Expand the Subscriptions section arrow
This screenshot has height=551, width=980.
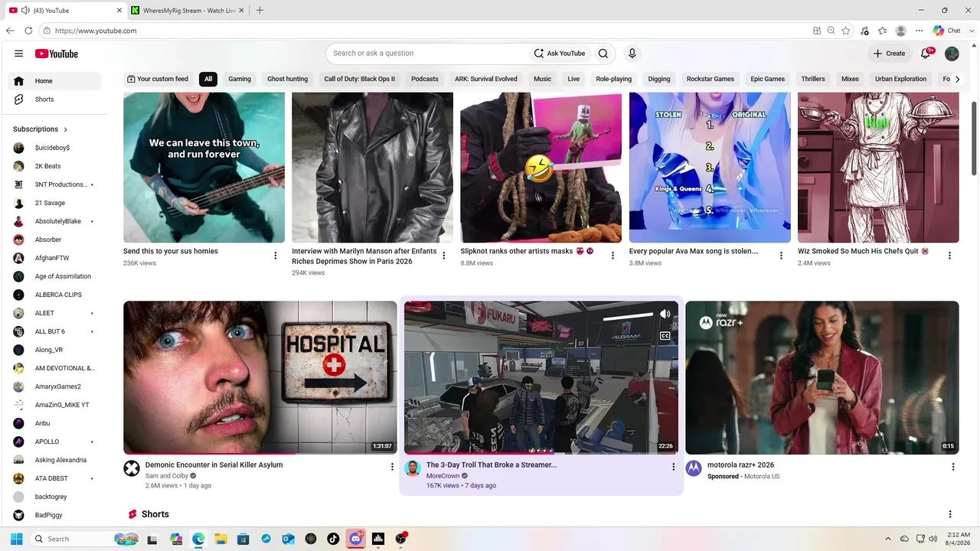65,129
